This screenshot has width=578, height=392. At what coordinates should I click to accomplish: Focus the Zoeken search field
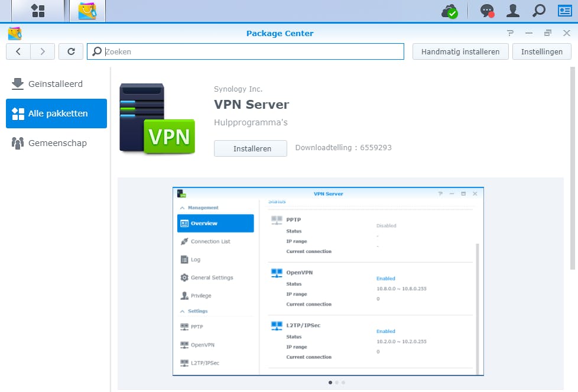click(x=245, y=51)
